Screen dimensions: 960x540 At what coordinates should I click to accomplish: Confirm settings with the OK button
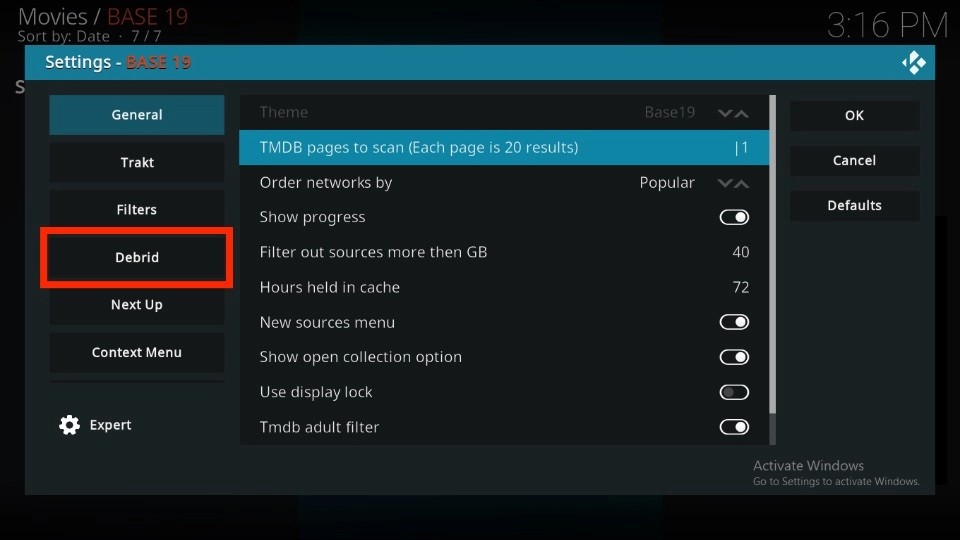click(x=854, y=115)
